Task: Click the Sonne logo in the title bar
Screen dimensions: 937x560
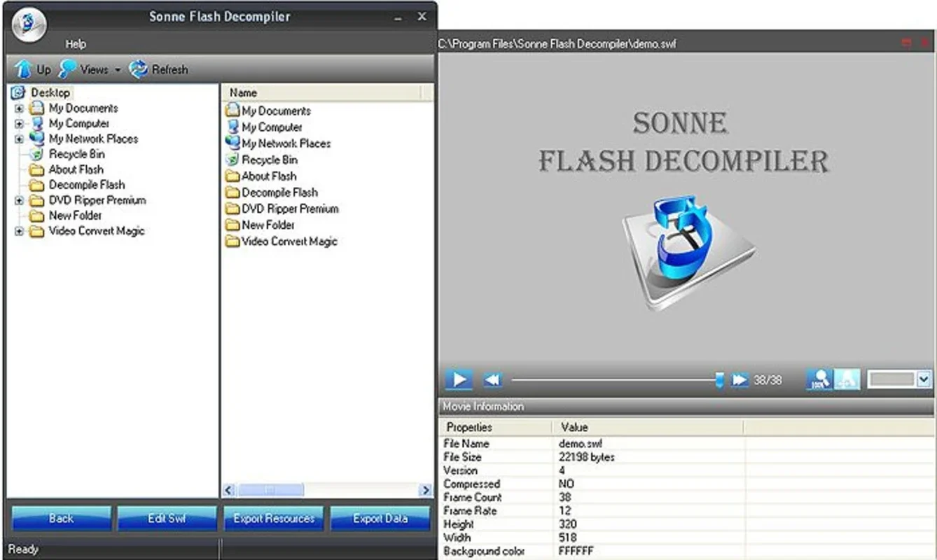Action: click(29, 24)
